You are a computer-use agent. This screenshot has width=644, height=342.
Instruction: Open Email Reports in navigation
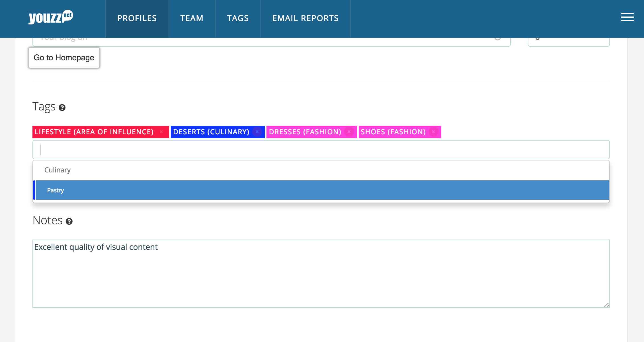(x=305, y=18)
